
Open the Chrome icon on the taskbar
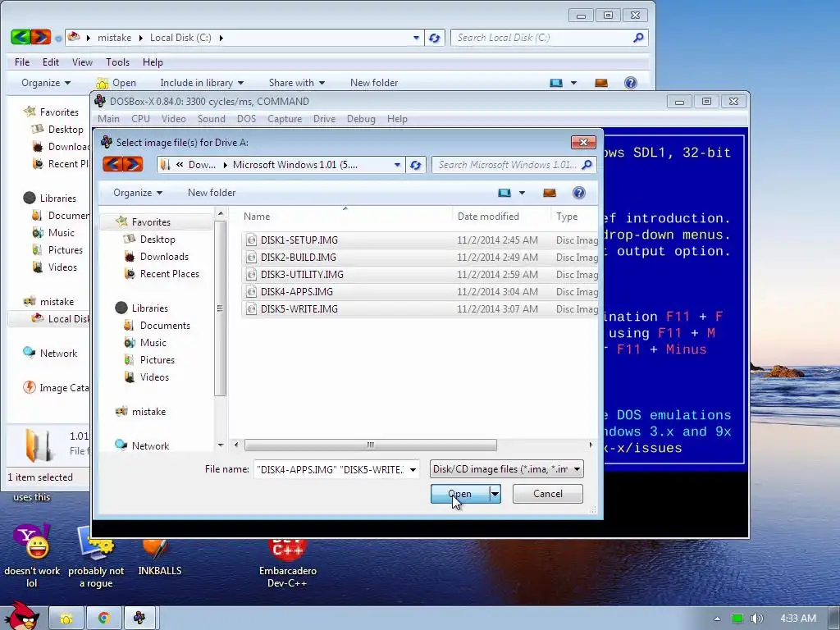coord(103,619)
